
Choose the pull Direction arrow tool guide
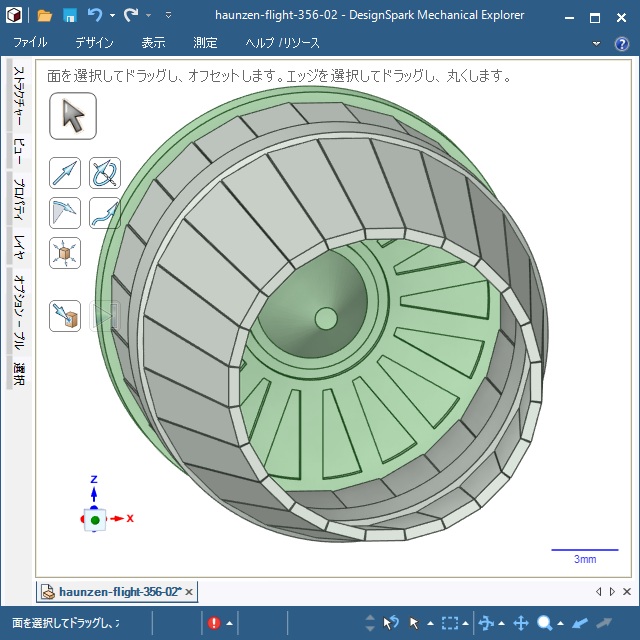point(65,173)
